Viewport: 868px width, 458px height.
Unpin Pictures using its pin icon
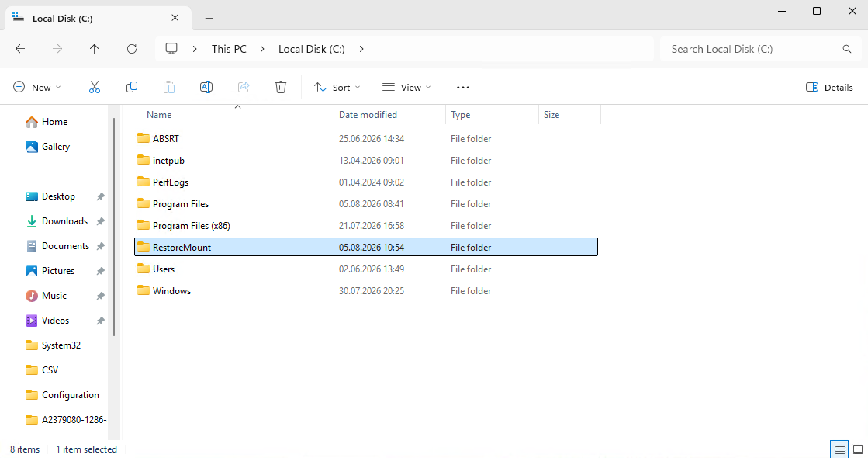(100, 271)
